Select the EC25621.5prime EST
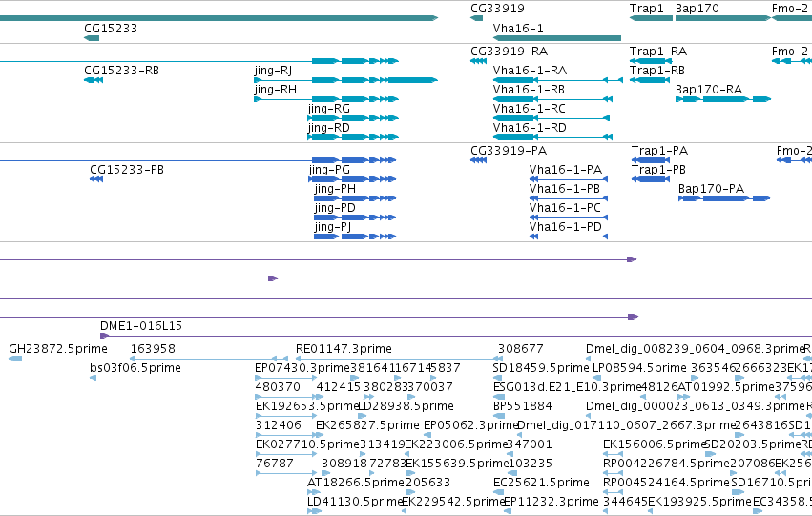Screen dimensions: 812x516 (x=498, y=493)
